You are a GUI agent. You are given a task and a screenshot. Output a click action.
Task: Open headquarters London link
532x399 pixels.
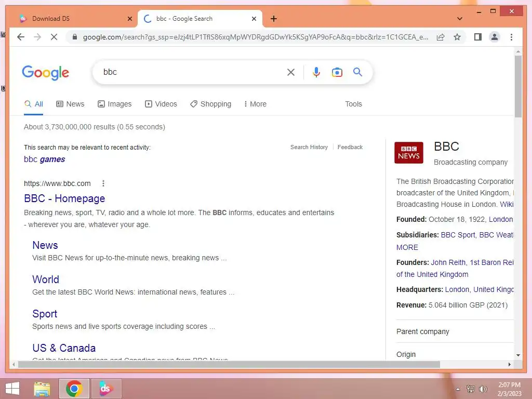click(x=457, y=289)
